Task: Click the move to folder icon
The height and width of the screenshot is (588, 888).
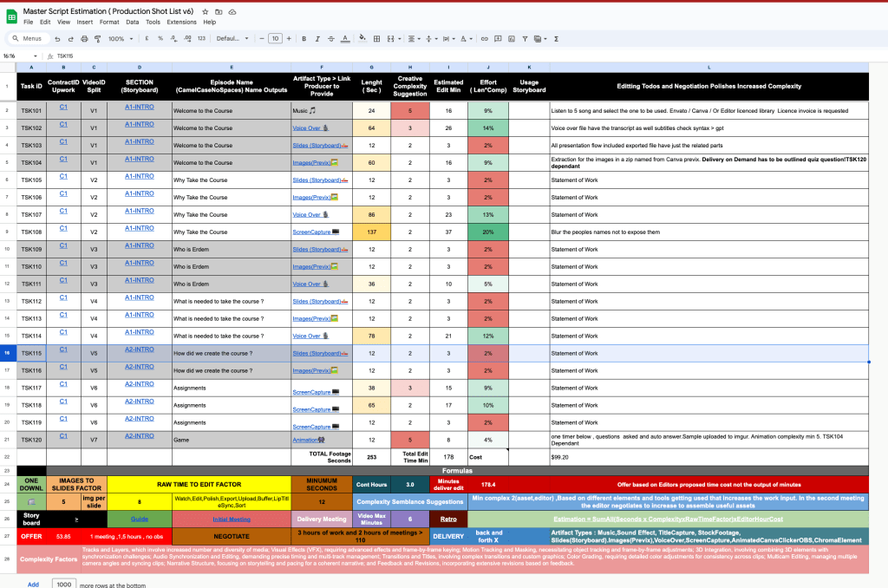Action: point(219,11)
